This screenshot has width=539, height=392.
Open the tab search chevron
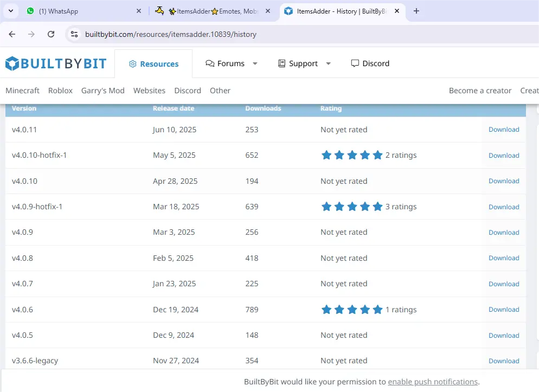coord(11,11)
